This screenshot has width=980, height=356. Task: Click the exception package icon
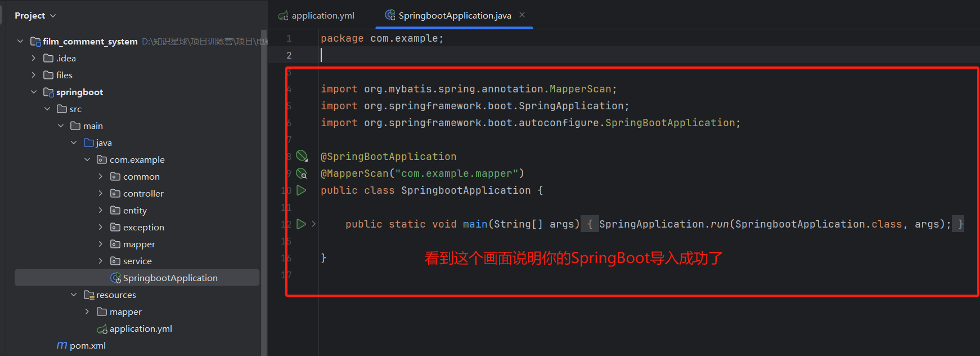click(116, 228)
